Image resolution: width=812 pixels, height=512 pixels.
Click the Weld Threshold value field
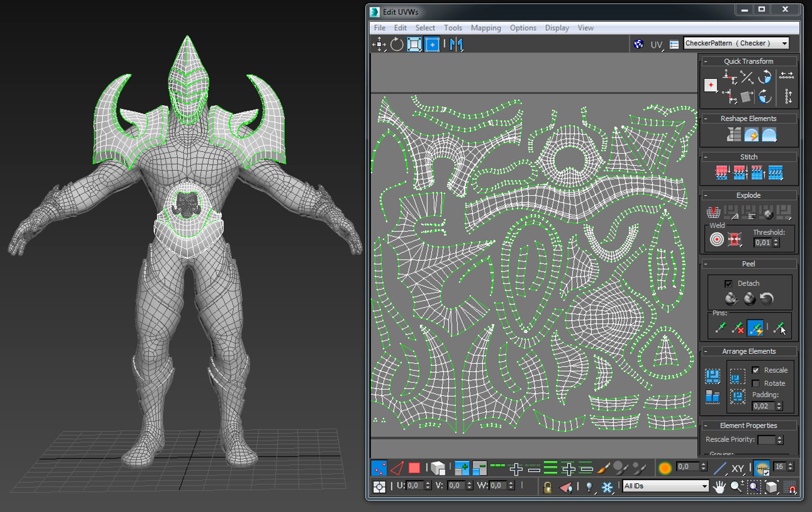click(x=763, y=242)
